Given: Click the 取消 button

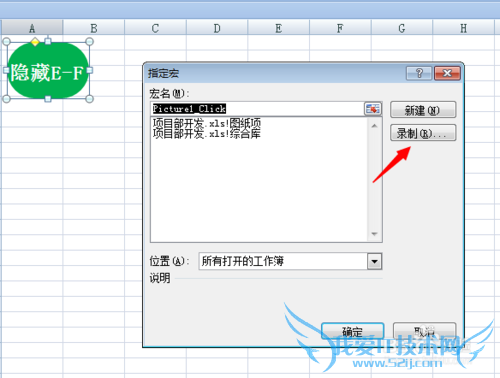Looking at the screenshot, I should click(x=424, y=331).
